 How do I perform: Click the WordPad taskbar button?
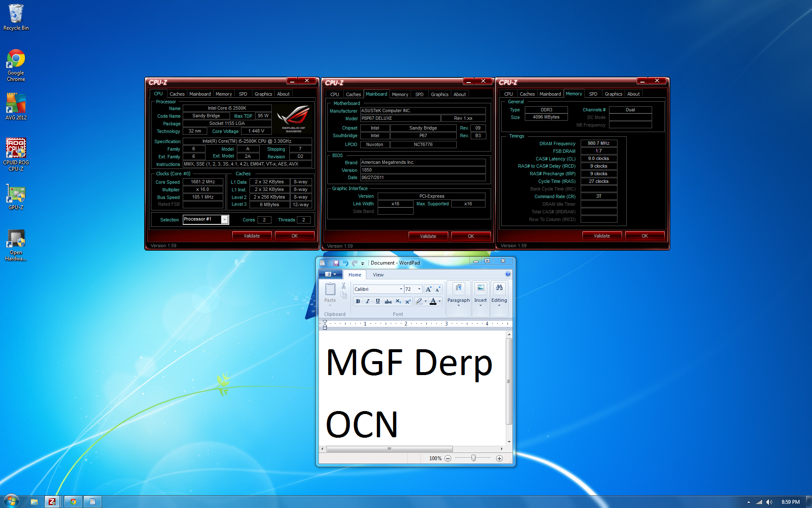[93, 502]
